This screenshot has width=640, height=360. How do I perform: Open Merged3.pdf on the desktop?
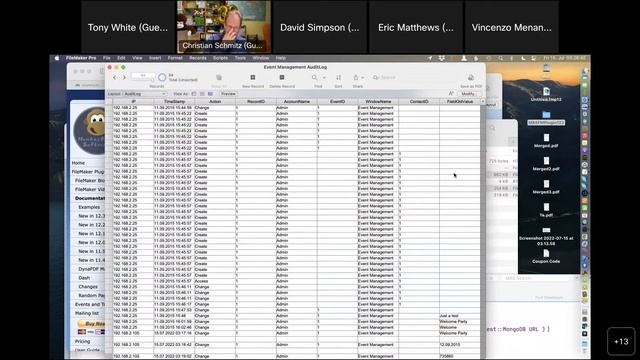point(546,187)
